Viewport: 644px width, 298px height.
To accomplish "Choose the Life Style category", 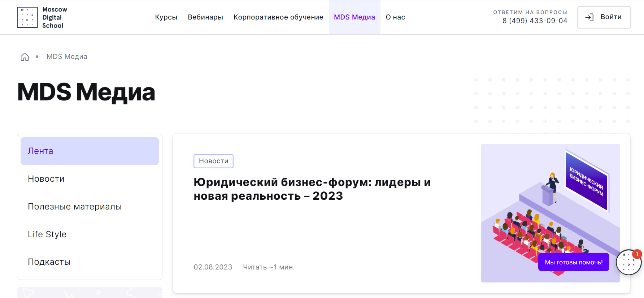I will [x=90, y=234].
